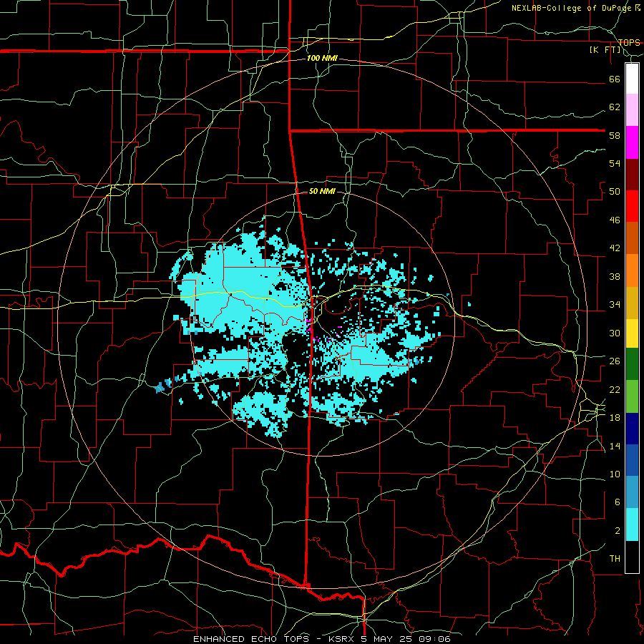Click the legend value "42"
The image size is (644, 644).
pyautogui.click(x=615, y=248)
